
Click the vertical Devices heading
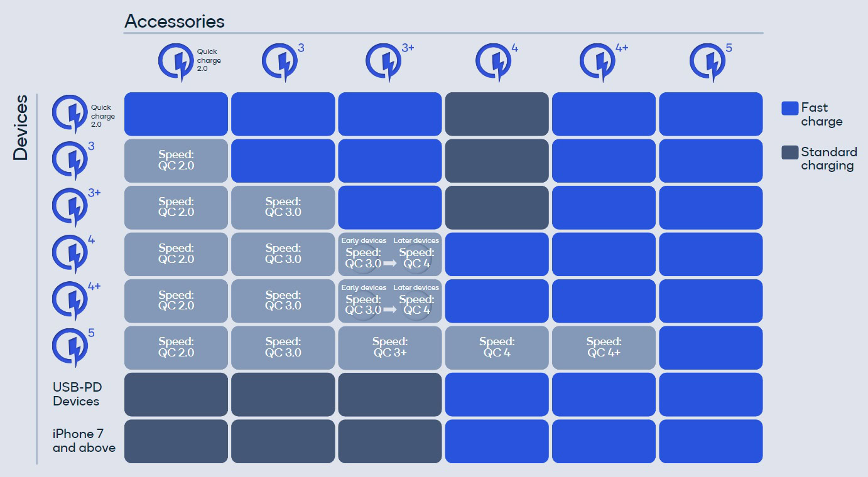click(21, 127)
